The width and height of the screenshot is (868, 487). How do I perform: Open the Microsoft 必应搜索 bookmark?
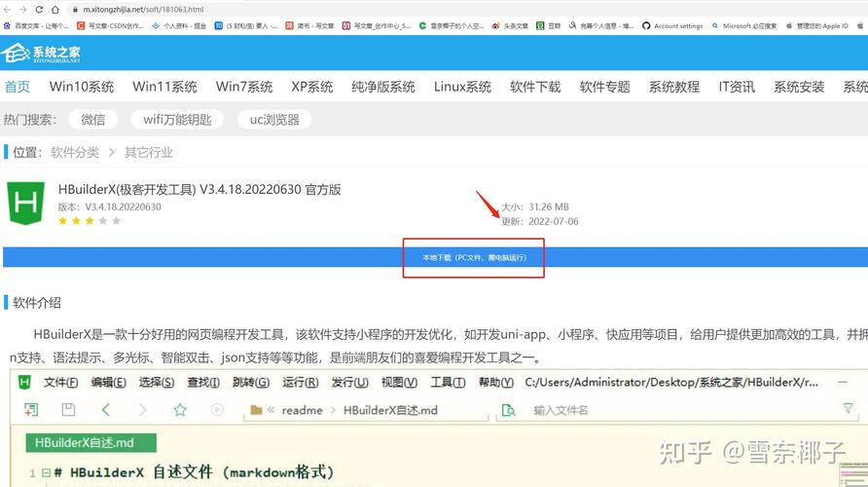click(x=744, y=26)
